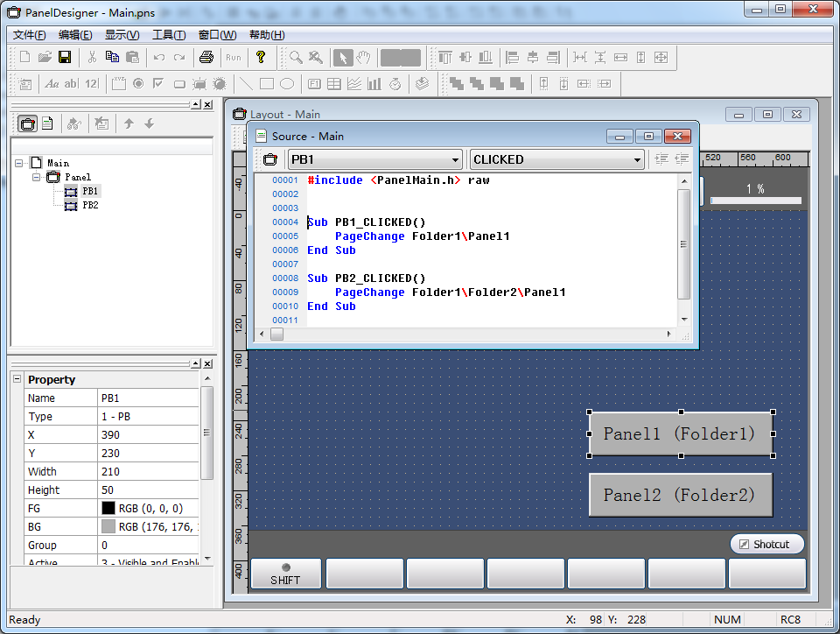Open file with the folder icon

click(x=45, y=58)
